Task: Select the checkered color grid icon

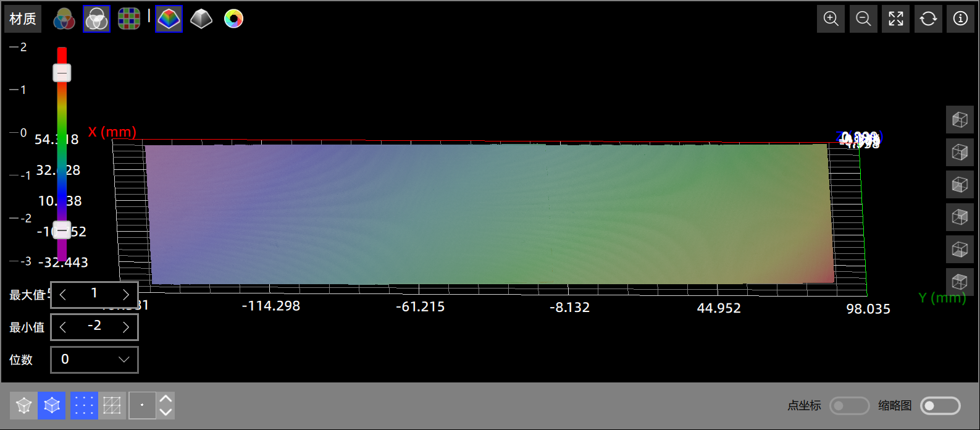Action: coord(129,19)
